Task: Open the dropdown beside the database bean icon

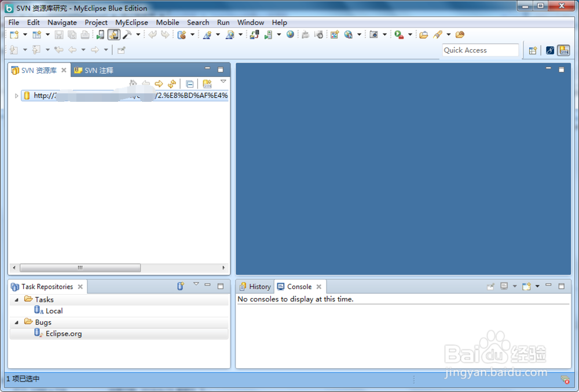Action: tap(192, 35)
